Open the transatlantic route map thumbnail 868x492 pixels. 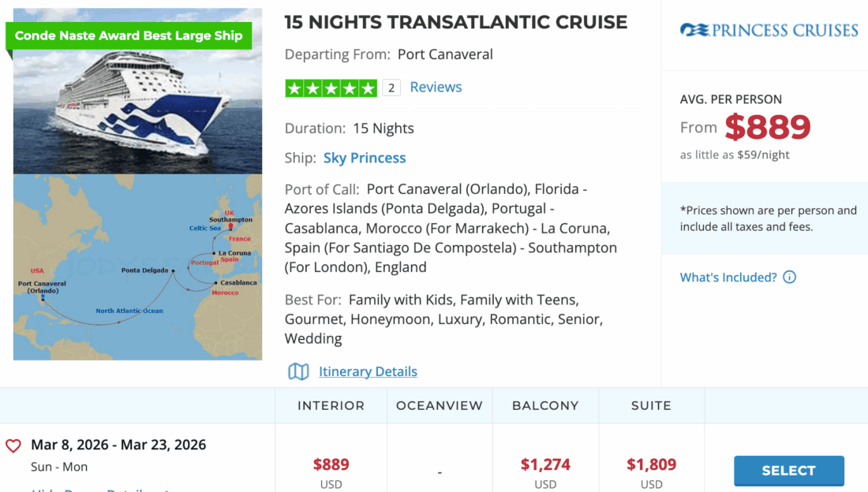[x=137, y=267]
